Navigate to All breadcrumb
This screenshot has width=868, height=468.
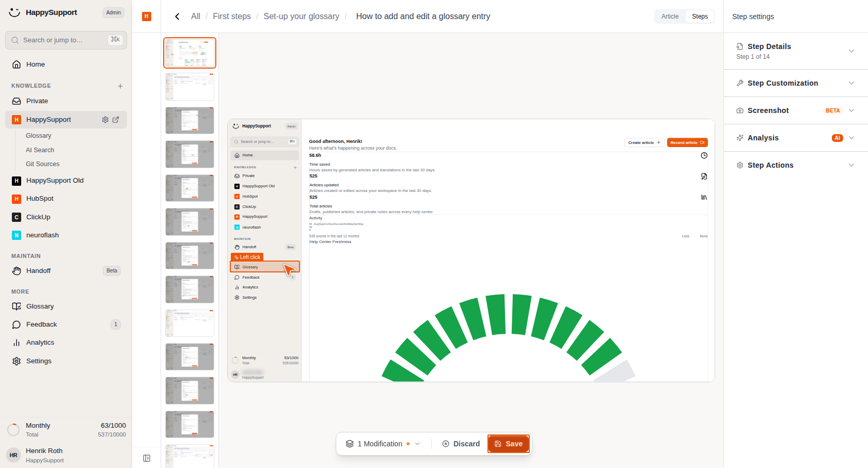tap(196, 17)
